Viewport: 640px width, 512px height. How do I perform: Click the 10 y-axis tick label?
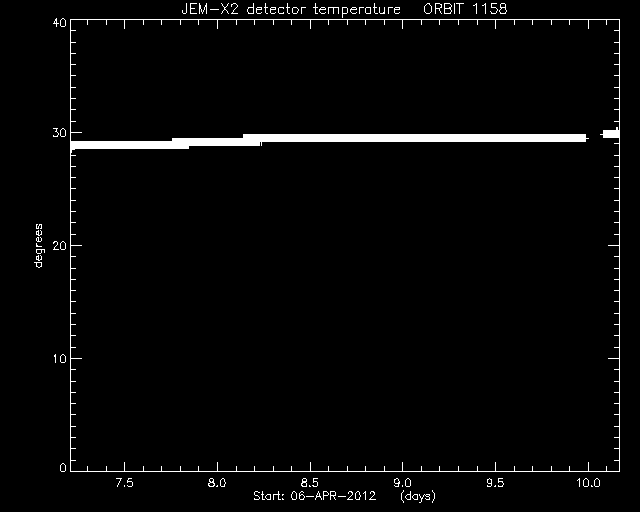[60, 358]
